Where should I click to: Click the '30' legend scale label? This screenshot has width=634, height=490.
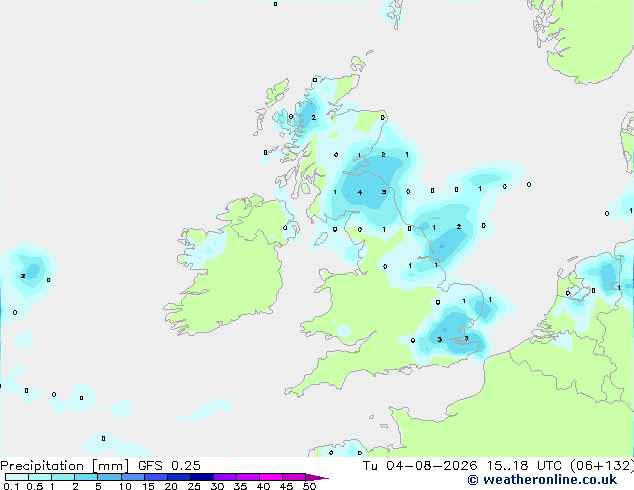[217, 486]
